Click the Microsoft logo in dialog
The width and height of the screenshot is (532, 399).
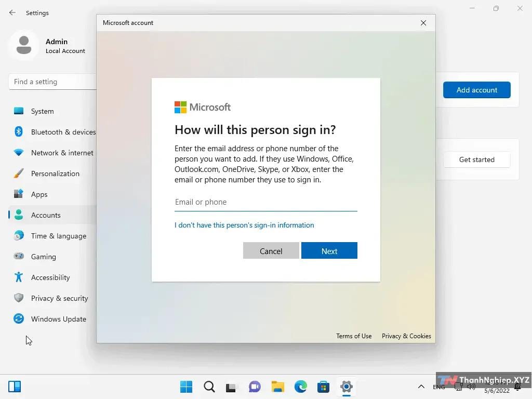[x=203, y=107]
